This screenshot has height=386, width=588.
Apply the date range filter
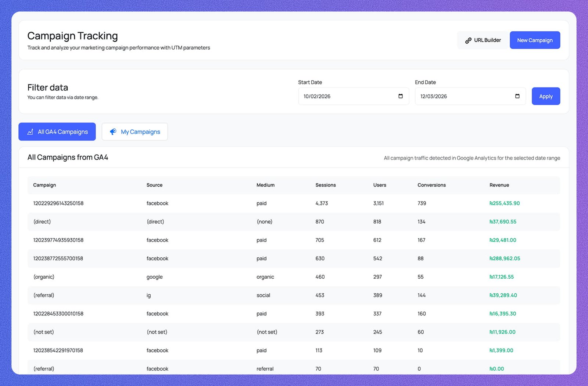click(x=546, y=96)
